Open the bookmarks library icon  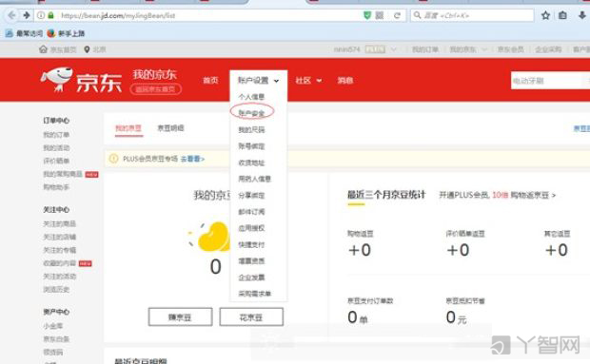pos(563,15)
